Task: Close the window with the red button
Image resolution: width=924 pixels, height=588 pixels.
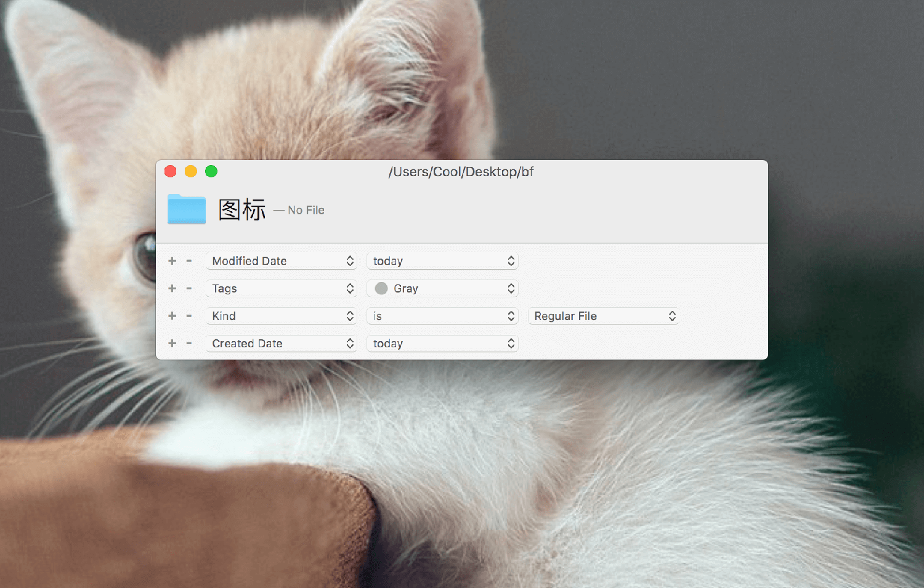Action: 171,171
